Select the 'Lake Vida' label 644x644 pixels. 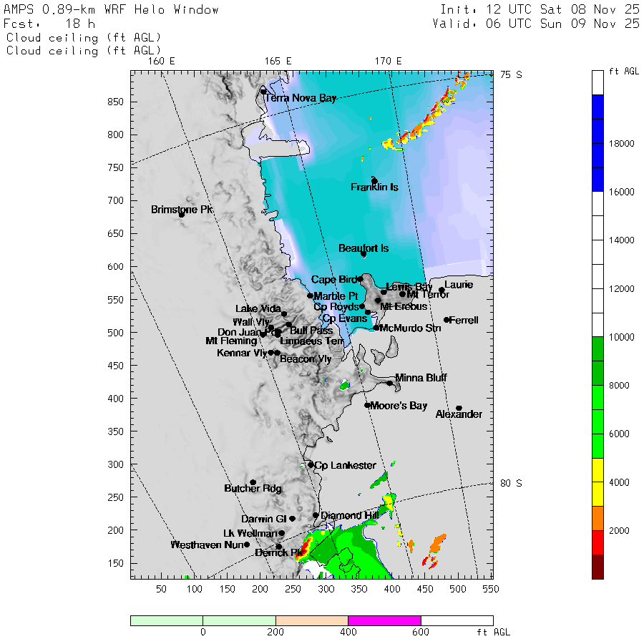(x=258, y=308)
